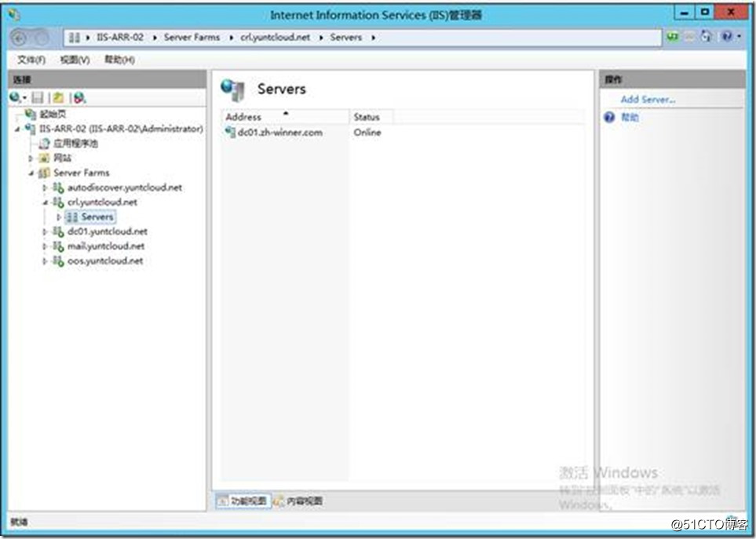Click the Help link in Actions pane
Viewport: 756px width, 539px height.
click(x=629, y=117)
